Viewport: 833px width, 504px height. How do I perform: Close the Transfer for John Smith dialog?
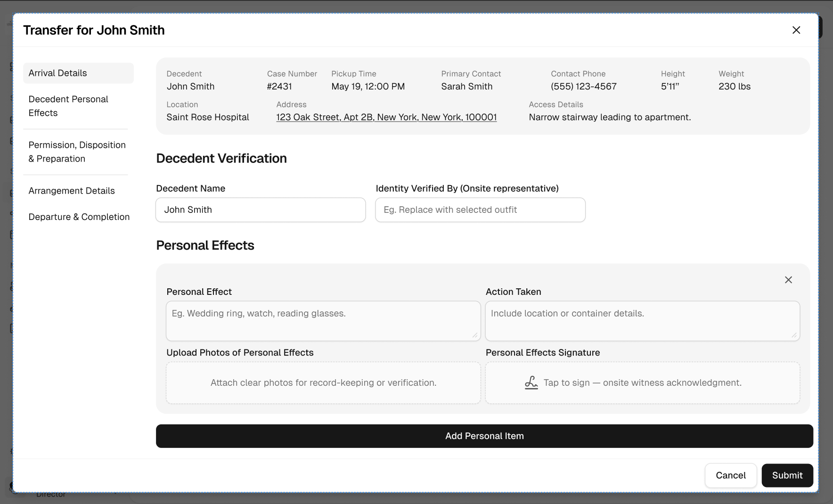[796, 30]
